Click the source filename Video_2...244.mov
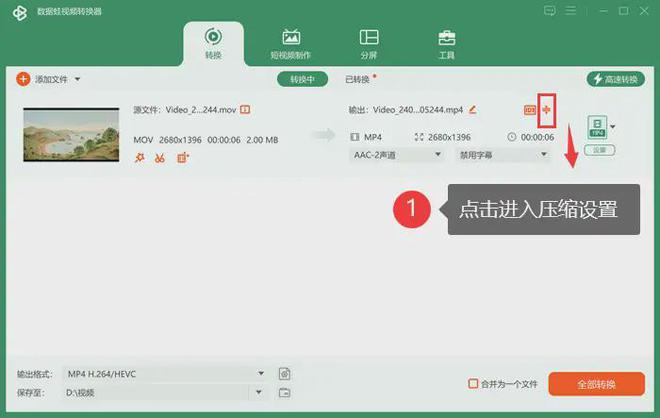Image resolution: width=660 pixels, height=418 pixels. tap(201, 110)
